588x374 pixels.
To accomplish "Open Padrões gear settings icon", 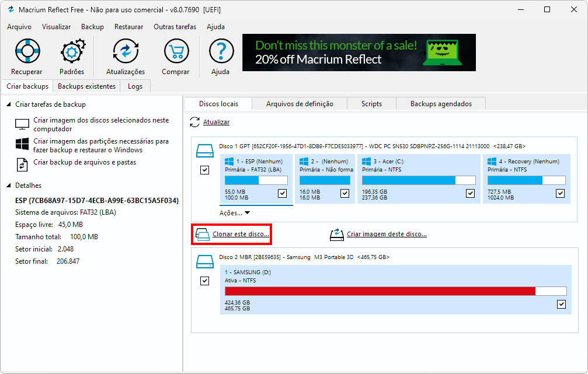I will tap(72, 51).
